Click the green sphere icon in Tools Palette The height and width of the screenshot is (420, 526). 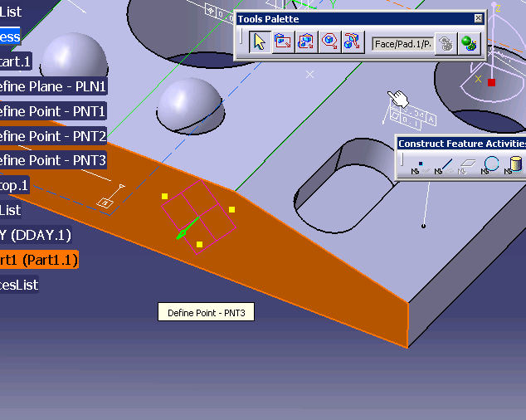click(x=469, y=43)
